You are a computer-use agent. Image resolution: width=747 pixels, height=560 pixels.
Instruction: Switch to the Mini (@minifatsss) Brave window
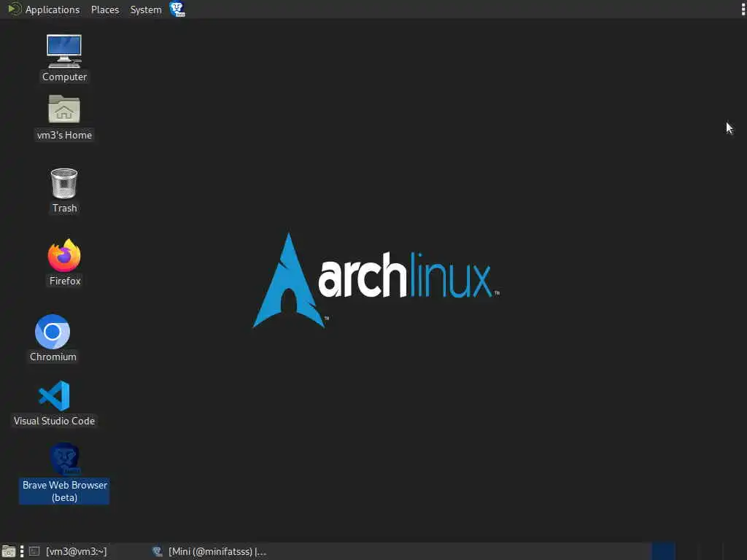209,551
